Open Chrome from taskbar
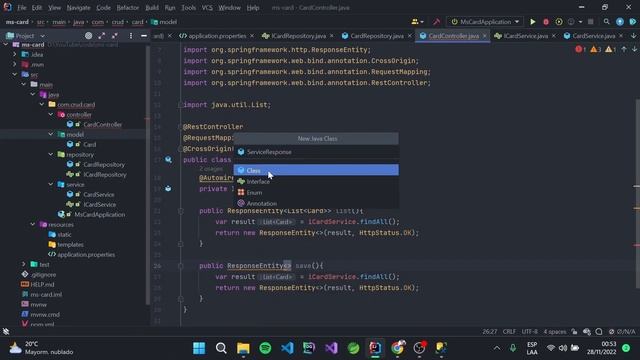 click(397, 348)
